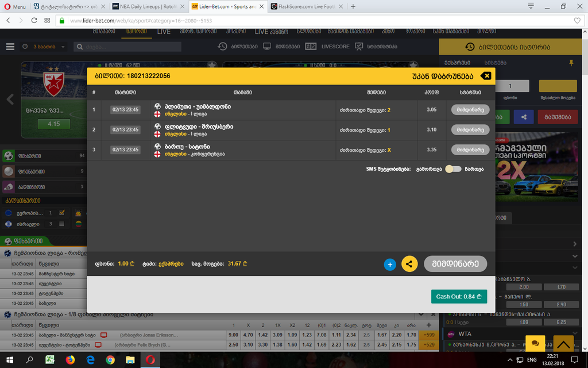This screenshot has width=588, height=368.
Task: Switch to NBA Daily Lineups browser tab
Action: click(149, 6)
